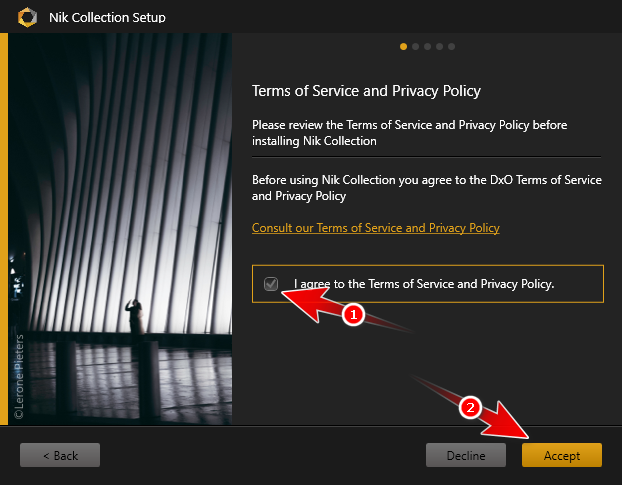Toggle the Terms of Service agreement checkbox
Image resolution: width=622 pixels, height=485 pixels.
(271, 284)
